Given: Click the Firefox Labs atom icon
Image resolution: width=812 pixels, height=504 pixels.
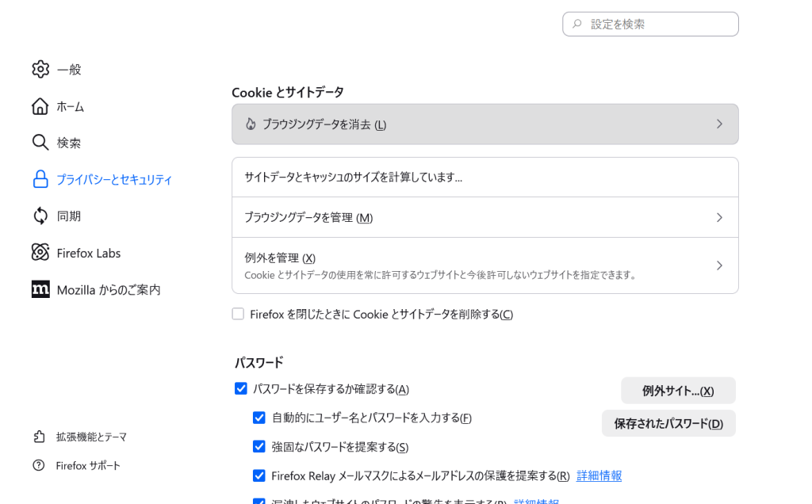Looking at the screenshot, I should click(40, 253).
